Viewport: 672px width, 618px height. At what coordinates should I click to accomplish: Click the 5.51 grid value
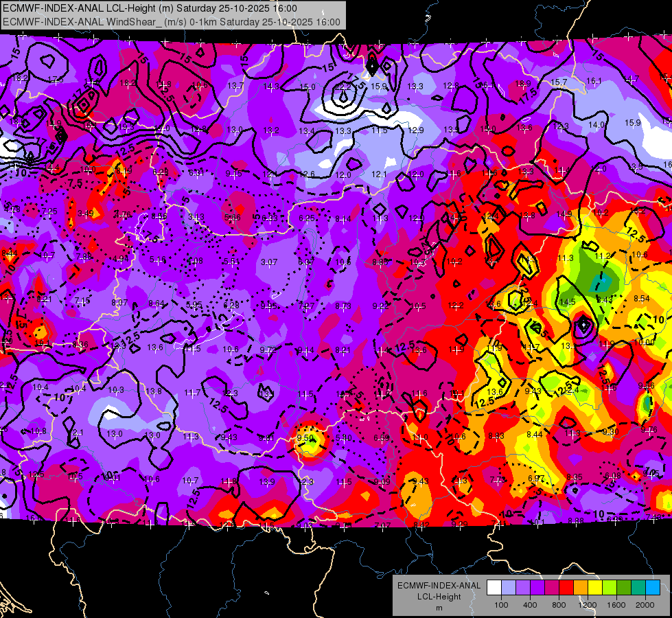[x=232, y=261]
